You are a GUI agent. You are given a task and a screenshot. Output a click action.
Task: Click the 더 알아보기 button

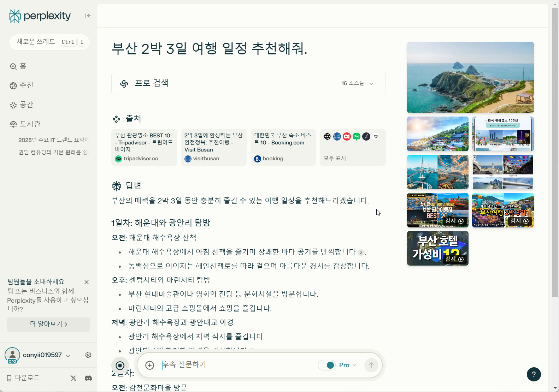(x=49, y=324)
